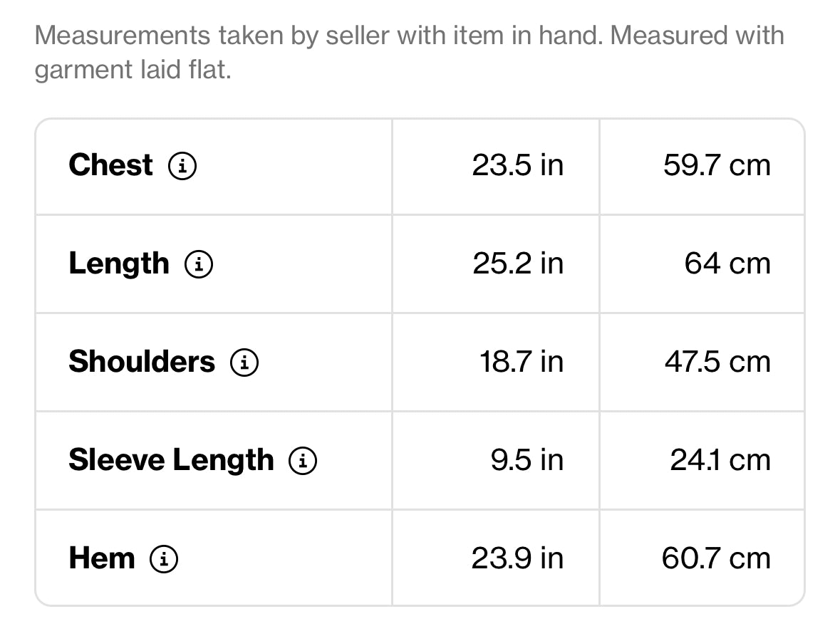Click the 9.5 in sleeve value
Image resolution: width=840 pixels, height=641 pixels.
[527, 460]
